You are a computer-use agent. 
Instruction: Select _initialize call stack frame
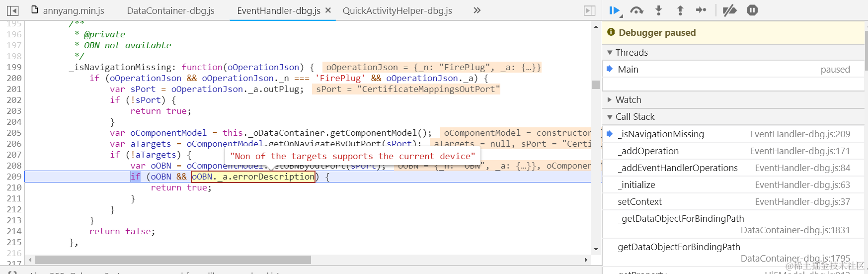tap(733, 184)
